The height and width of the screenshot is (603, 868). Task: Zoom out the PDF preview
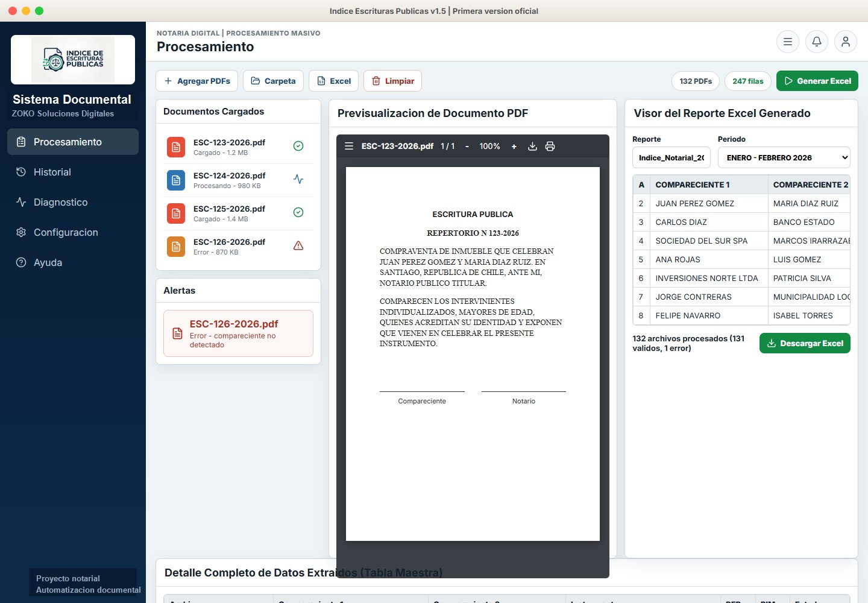tap(467, 146)
